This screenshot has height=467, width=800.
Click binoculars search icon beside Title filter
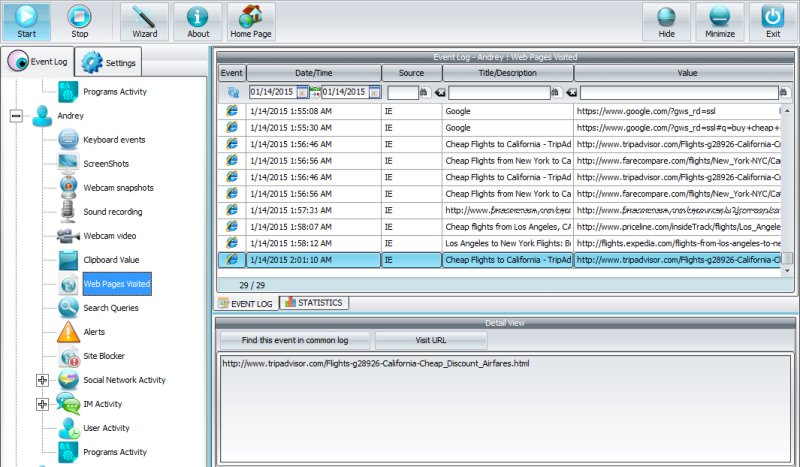556,92
